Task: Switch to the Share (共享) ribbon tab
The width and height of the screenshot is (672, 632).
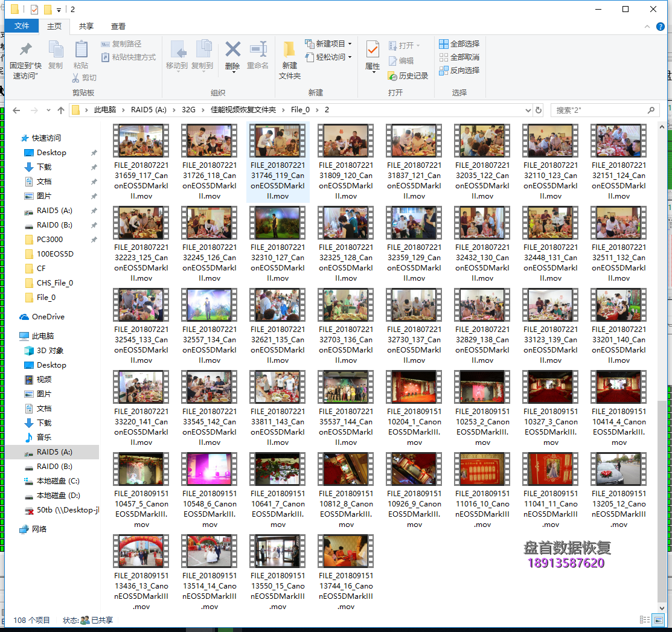Action: pos(86,26)
